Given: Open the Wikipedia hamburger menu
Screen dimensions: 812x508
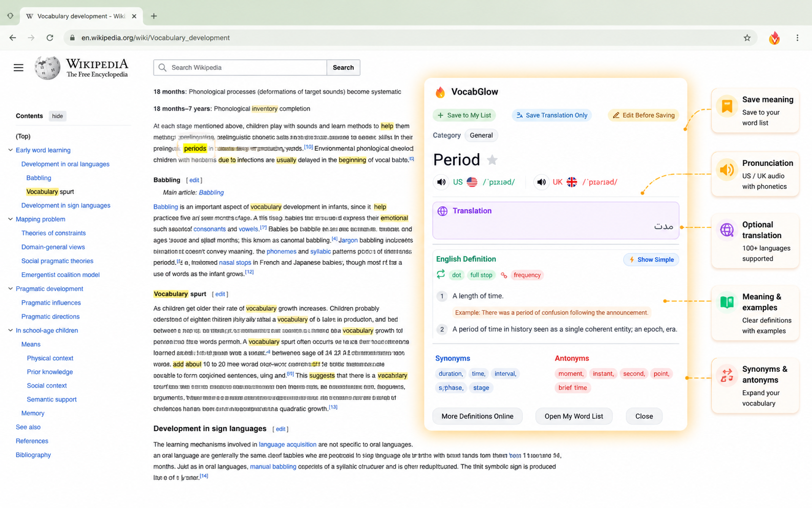Looking at the screenshot, I should (18, 68).
